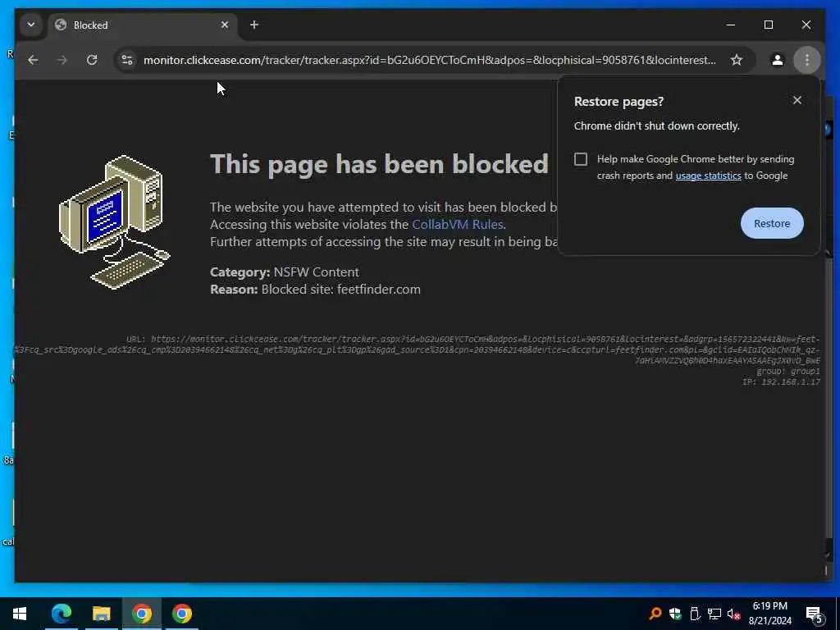
Task: Click the 'Blocked site: feetfinder.com' text
Action: pyautogui.click(x=340, y=290)
